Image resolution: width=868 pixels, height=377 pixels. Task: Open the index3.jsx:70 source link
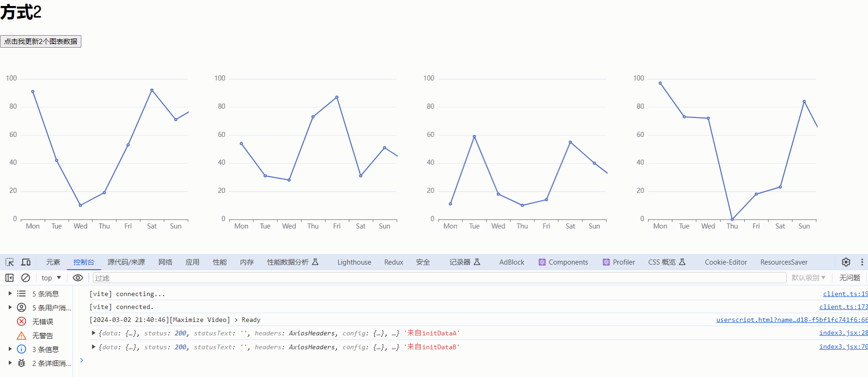tap(844, 347)
